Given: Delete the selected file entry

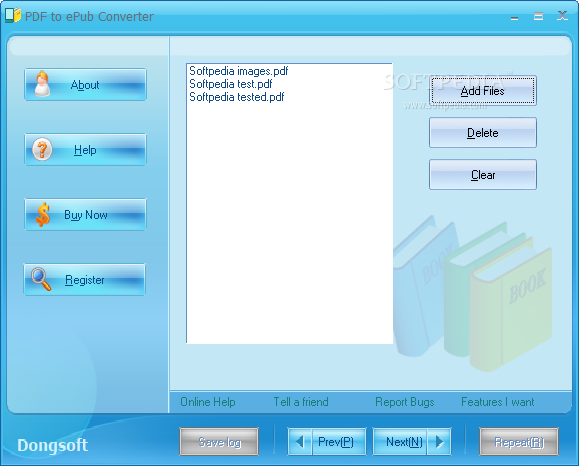Looking at the screenshot, I should coord(483,133).
